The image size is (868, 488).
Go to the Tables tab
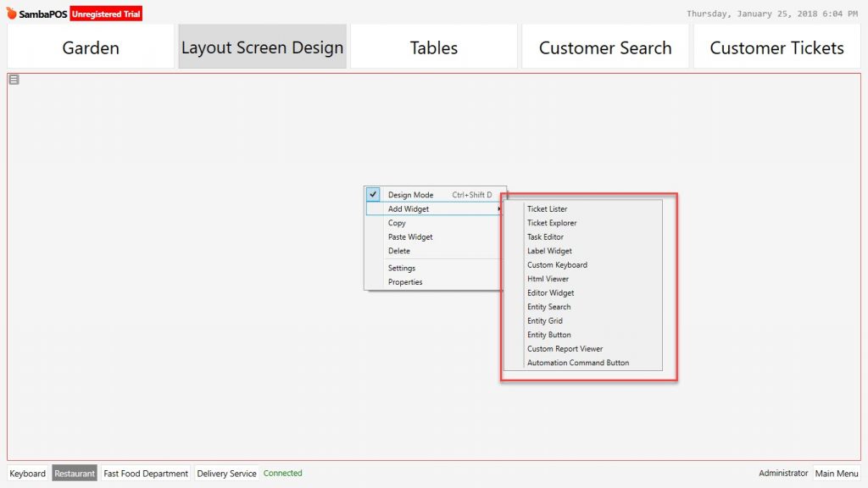(x=434, y=47)
